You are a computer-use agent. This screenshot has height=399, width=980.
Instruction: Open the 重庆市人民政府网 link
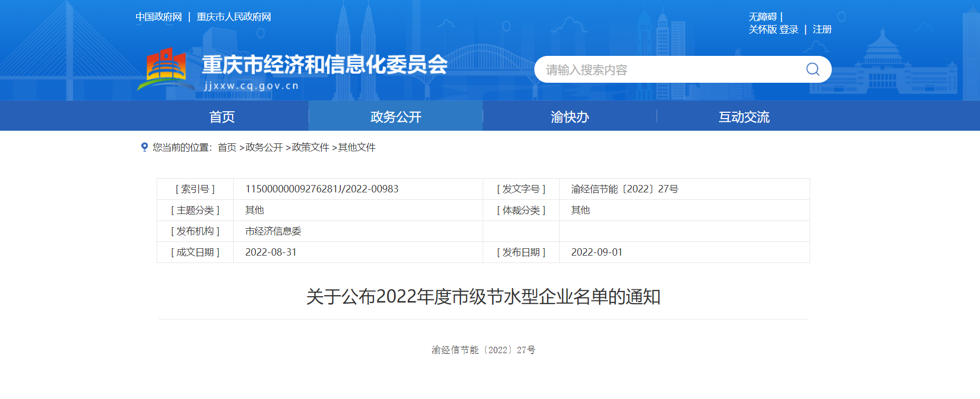(234, 17)
